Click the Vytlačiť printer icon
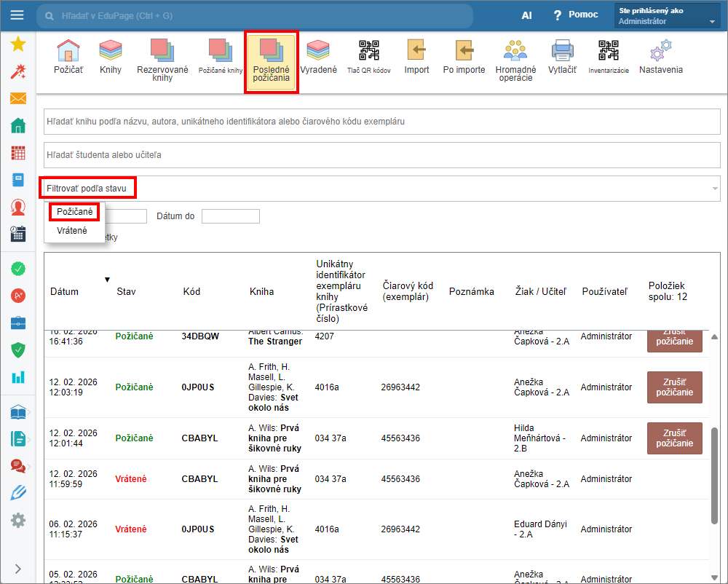The image size is (728, 584). click(562, 58)
